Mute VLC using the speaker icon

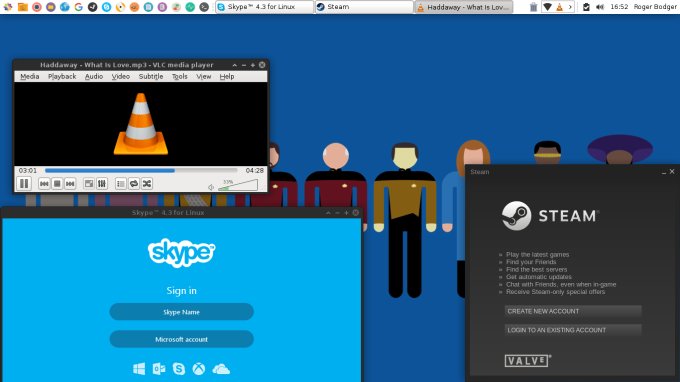(x=211, y=187)
